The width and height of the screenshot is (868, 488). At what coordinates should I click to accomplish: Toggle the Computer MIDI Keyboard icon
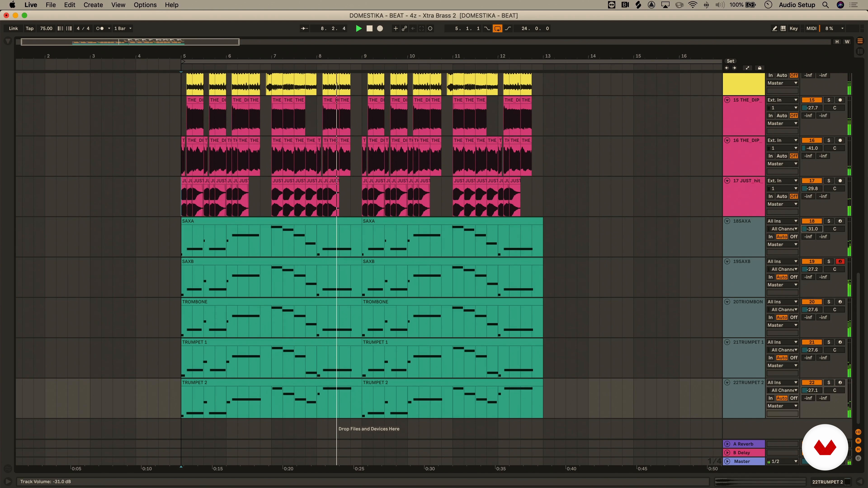point(783,29)
